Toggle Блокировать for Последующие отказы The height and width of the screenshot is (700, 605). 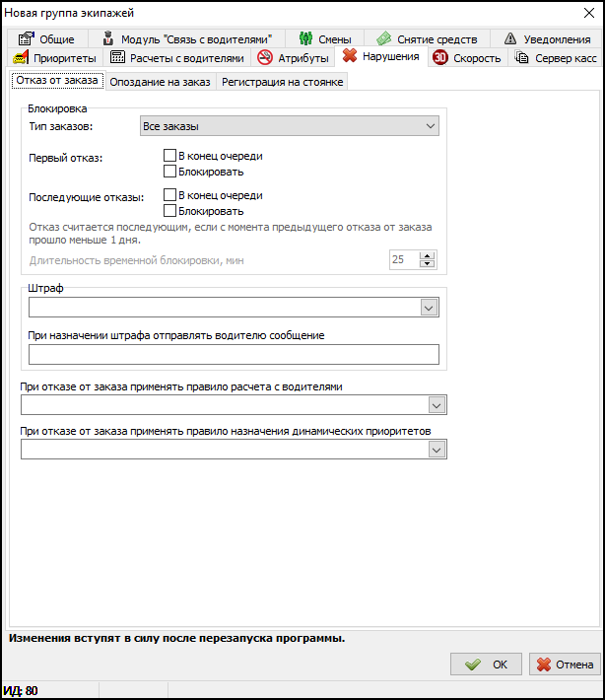(x=170, y=211)
